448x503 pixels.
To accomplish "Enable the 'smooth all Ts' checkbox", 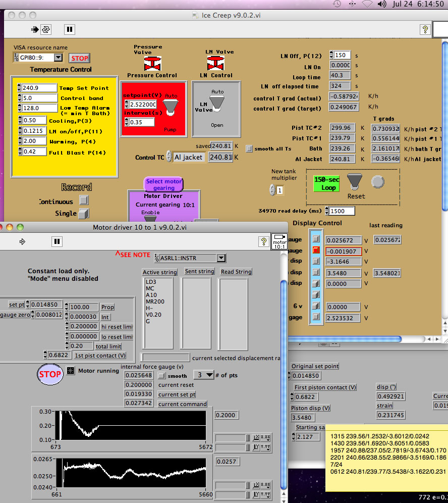I will coord(249,148).
